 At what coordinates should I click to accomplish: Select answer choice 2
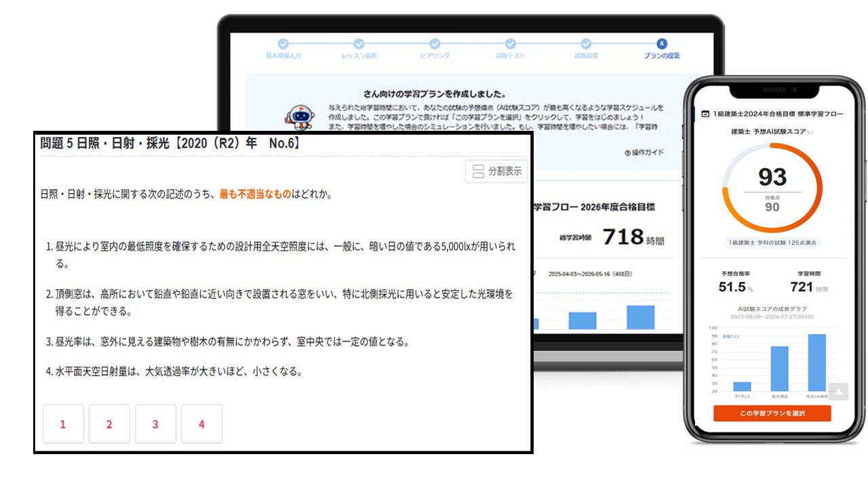(x=109, y=424)
